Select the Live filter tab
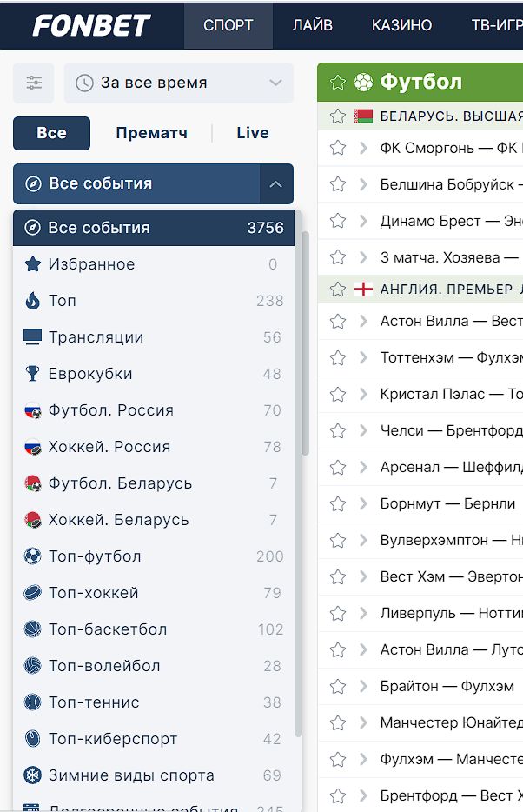Viewport: 523px width, 812px height. (x=253, y=133)
